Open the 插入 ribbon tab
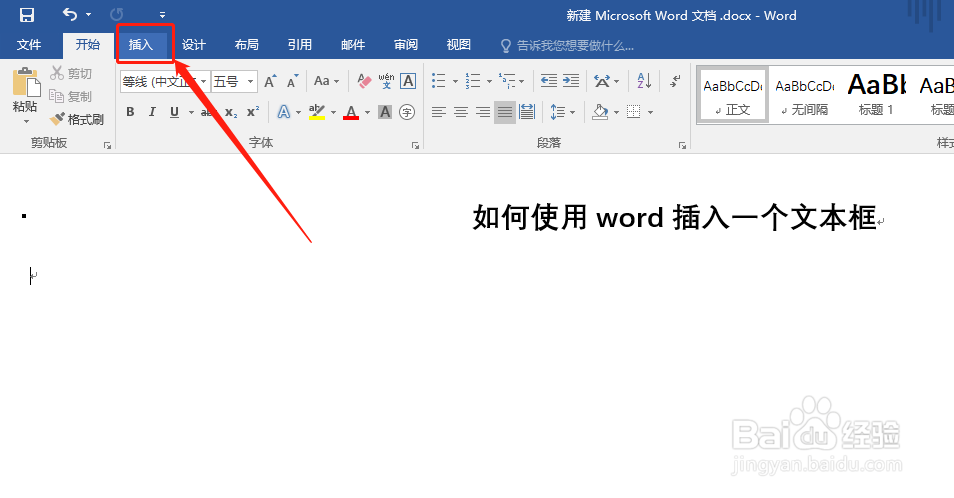954x498 pixels. 141,45
